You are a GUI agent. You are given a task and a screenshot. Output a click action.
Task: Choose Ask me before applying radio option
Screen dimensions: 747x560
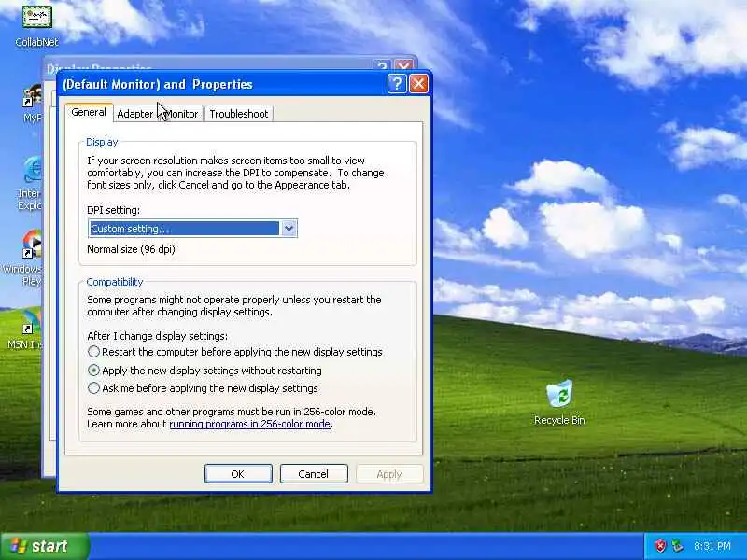[94, 388]
